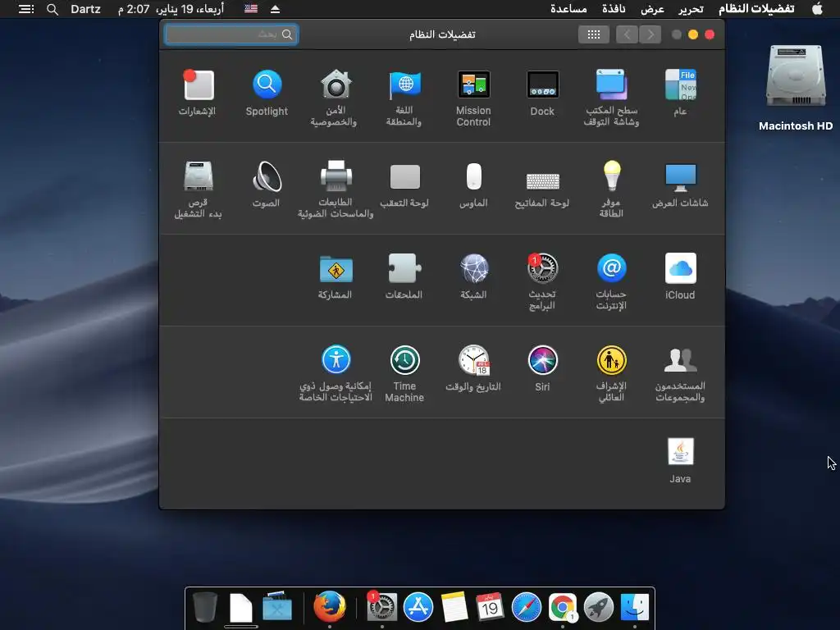Open the iCloud preference pane

pos(680,276)
